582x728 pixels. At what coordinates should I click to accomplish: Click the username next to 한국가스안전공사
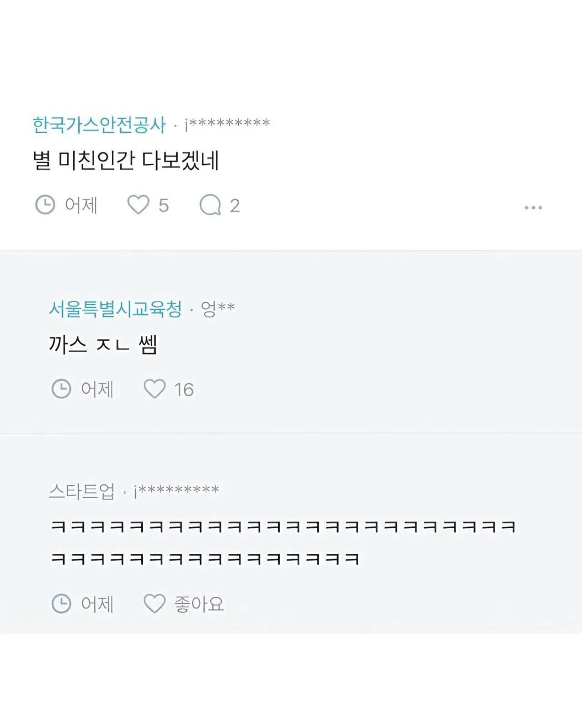[227, 124]
